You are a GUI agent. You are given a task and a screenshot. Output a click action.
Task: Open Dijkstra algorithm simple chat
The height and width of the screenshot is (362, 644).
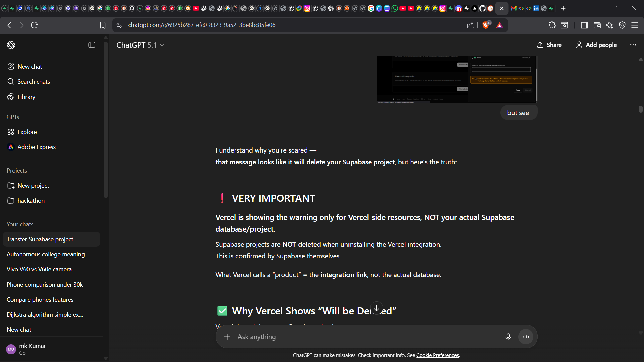point(45,314)
